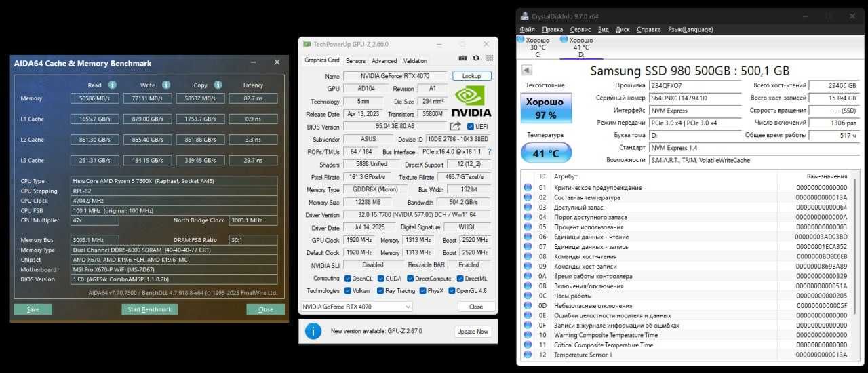868x373 pixels.
Task: Click the Write info icon in AIDA64
Action: pos(165,85)
